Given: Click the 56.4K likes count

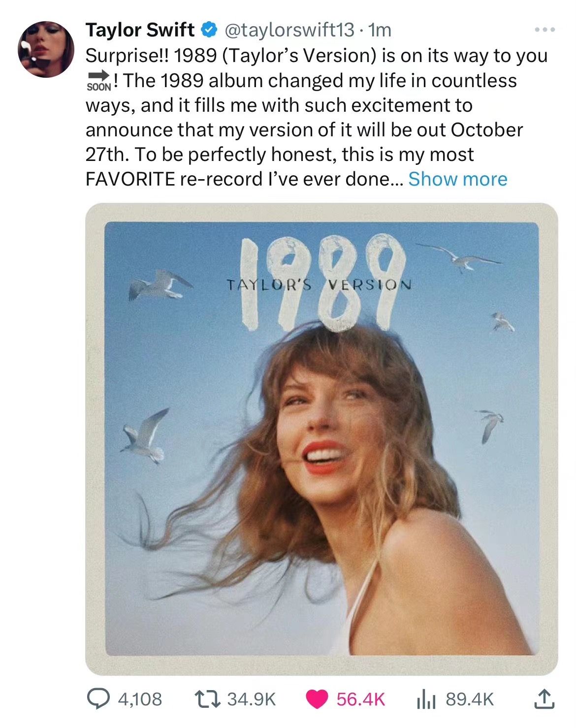Looking at the screenshot, I should tap(360, 699).
